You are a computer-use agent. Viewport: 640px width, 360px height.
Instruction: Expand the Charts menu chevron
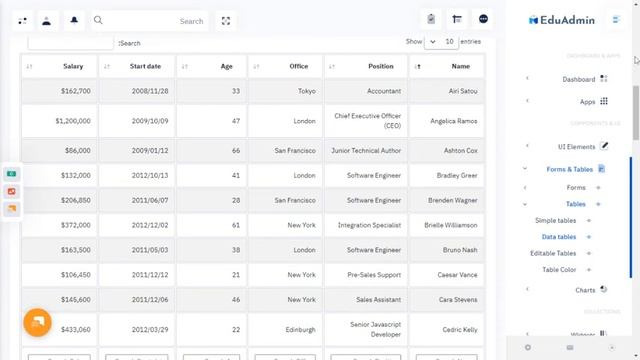[x=527, y=289]
